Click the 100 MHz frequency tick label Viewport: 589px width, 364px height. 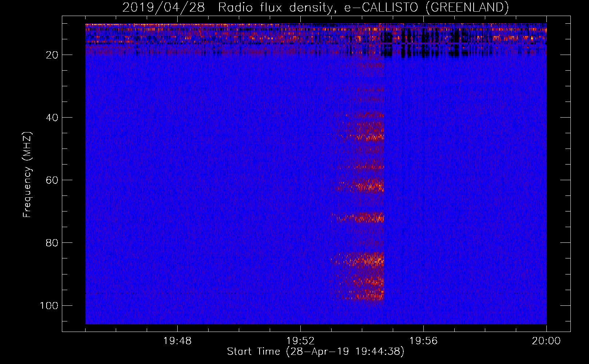click(x=49, y=305)
